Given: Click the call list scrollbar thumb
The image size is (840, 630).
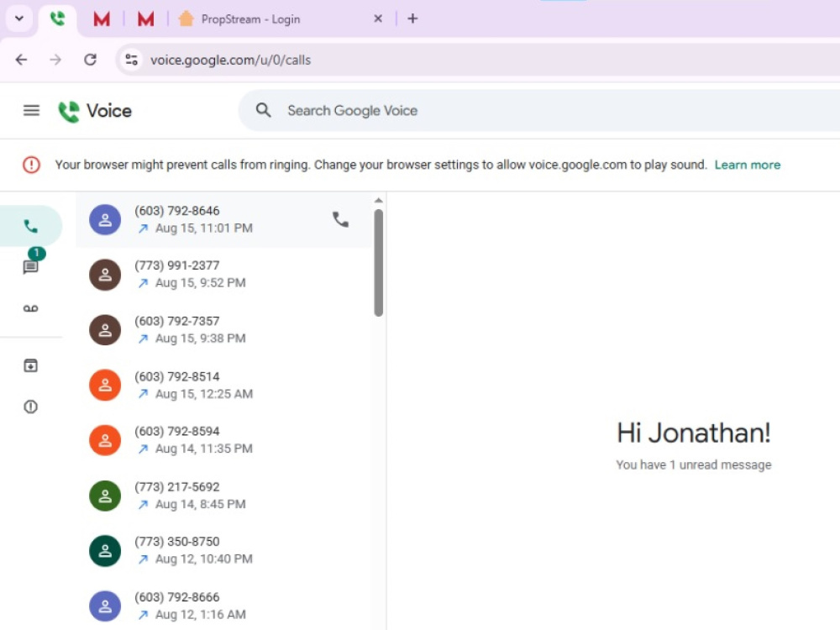Looking at the screenshot, I should 379,262.
